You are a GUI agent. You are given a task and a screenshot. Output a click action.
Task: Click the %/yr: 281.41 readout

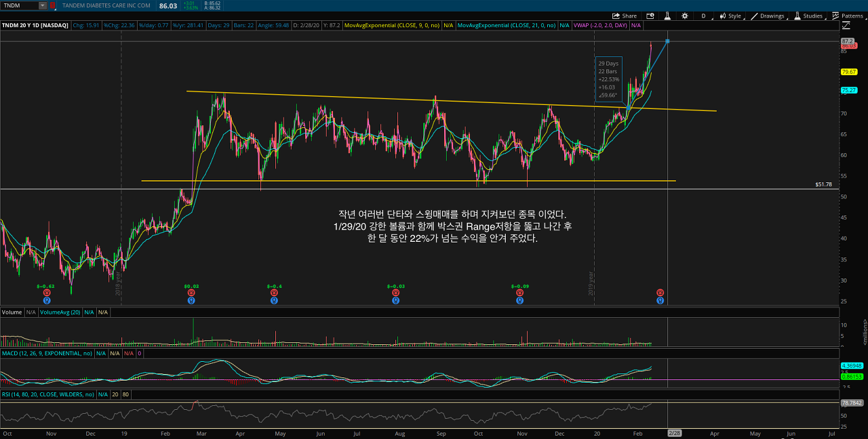[188, 25]
